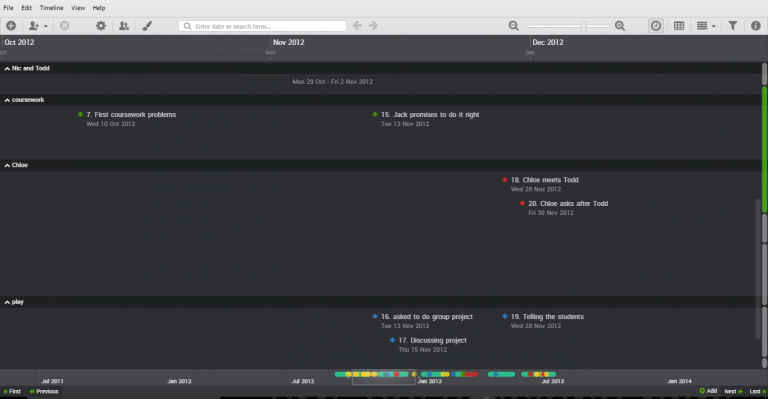The height and width of the screenshot is (399, 768).
Task: Click the Nov 2012 header label
Action: point(289,42)
